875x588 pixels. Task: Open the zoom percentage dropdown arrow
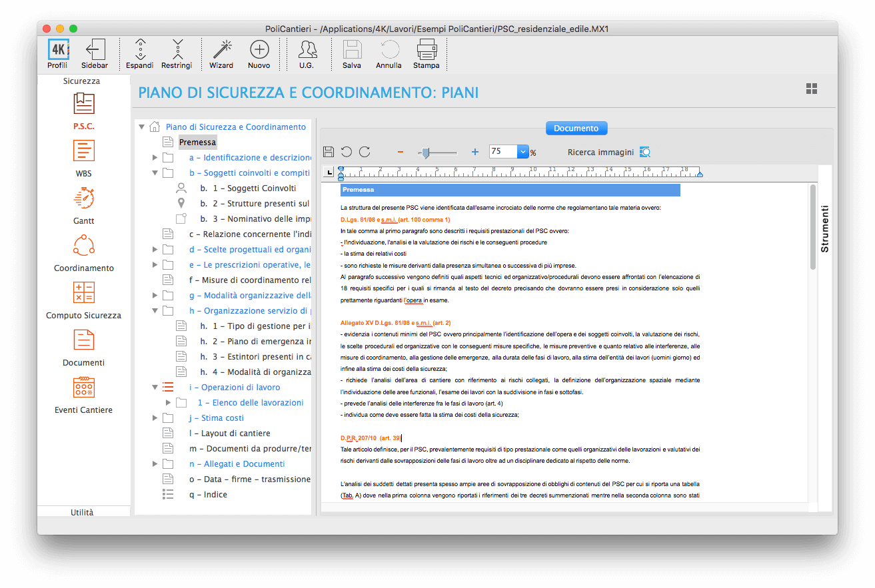[523, 152]
